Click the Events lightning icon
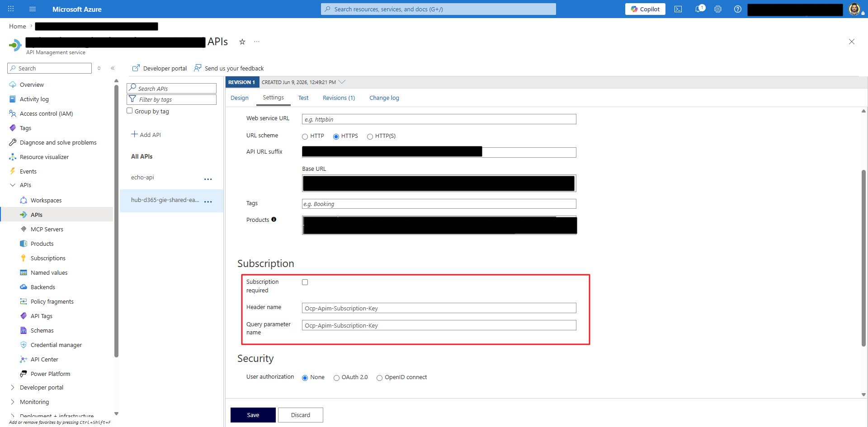This screenshot has height=427, width=868. (13, 171)
